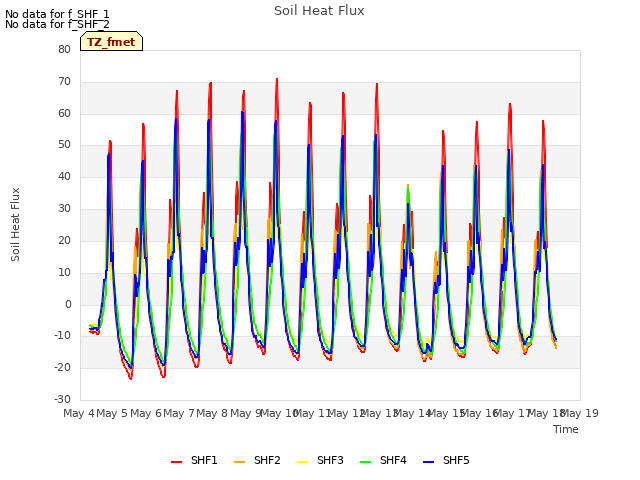Screen dimensions: 640x480
Task: Click the 20 y-axis tick label
Action: (64, 240)
